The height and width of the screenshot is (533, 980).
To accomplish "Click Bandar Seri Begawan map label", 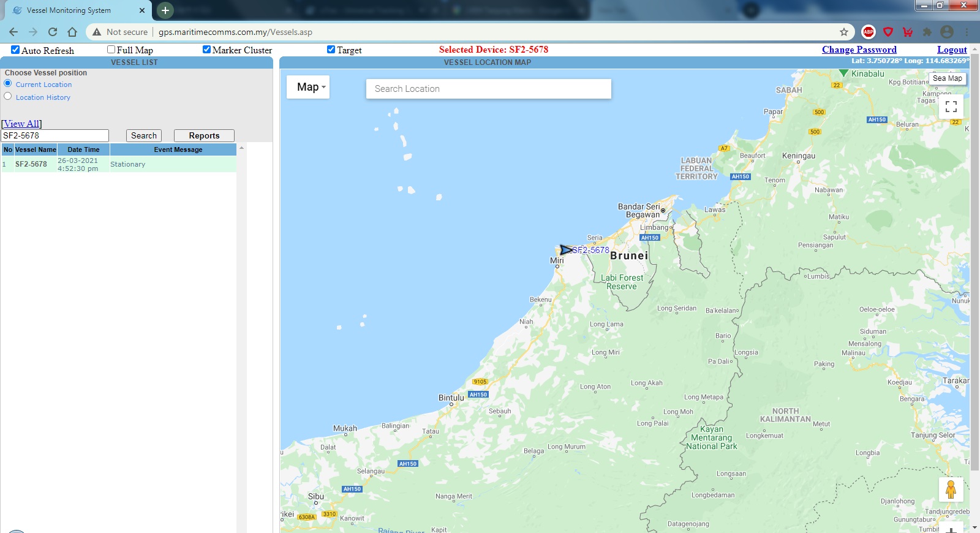I will tap(639, 211).
